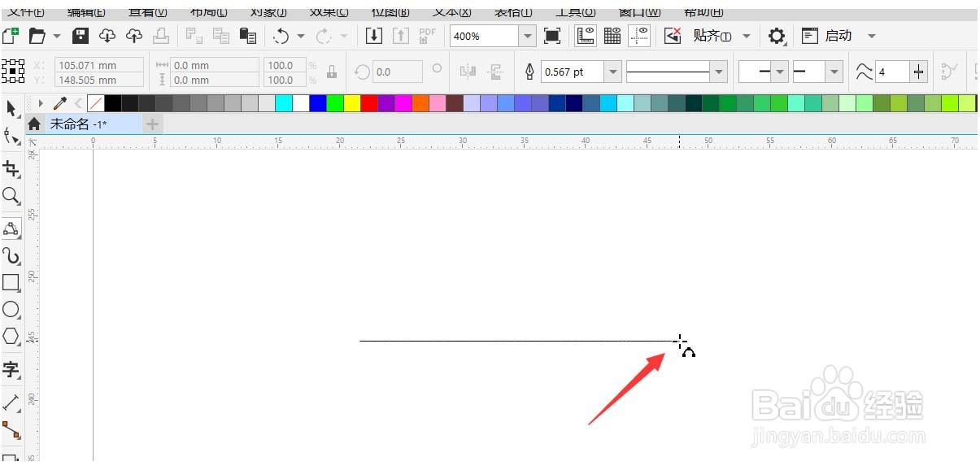Select the Zoom magnifier tool

(x=11, y=196)
